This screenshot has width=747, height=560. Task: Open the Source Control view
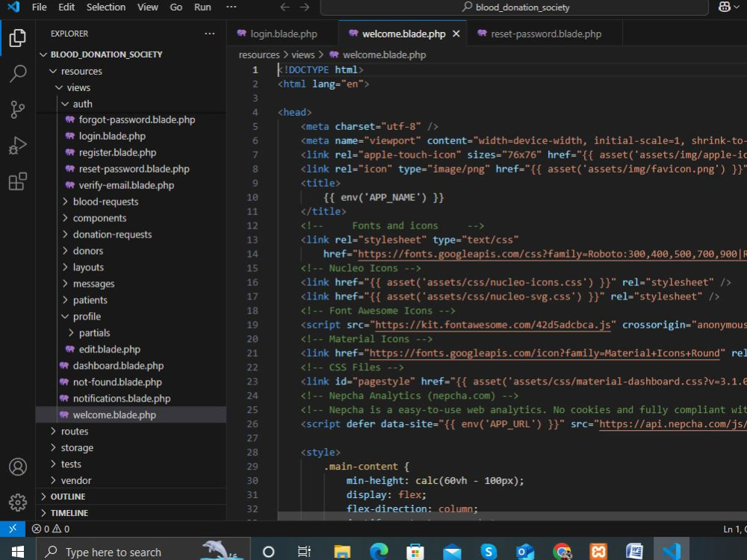pos(18,110)
